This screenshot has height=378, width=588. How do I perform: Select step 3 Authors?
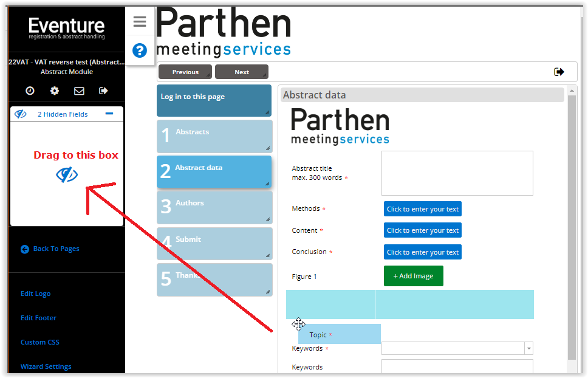pos(214,207)
